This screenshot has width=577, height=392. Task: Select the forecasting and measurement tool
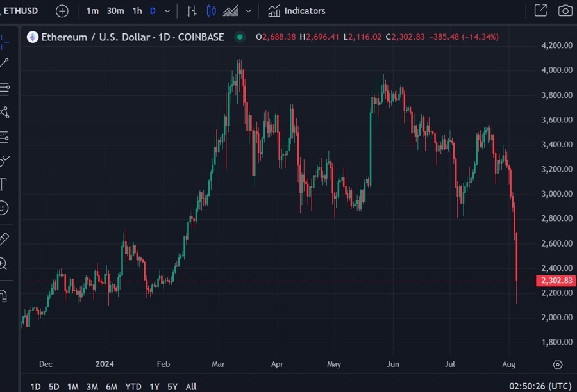(4, 137)
